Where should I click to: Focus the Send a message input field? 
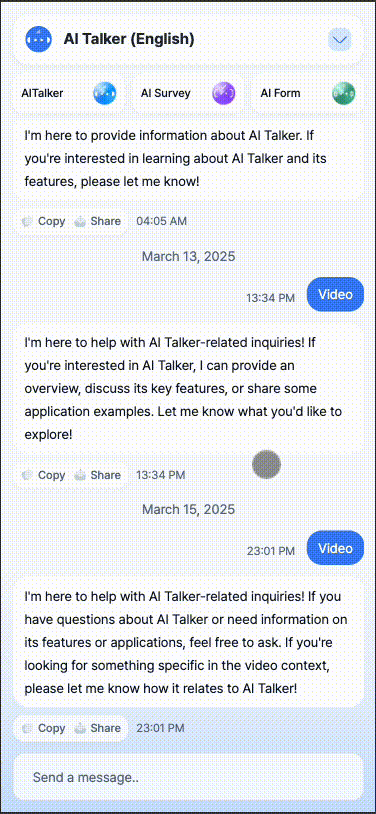tap(188, 777)
